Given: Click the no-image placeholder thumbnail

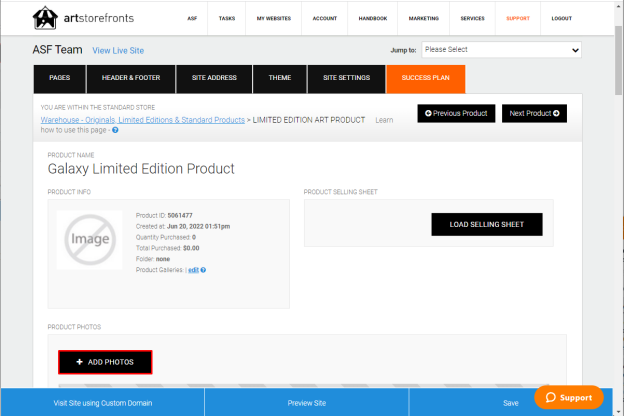Looking at the screenshot, I should coord(90,240).
